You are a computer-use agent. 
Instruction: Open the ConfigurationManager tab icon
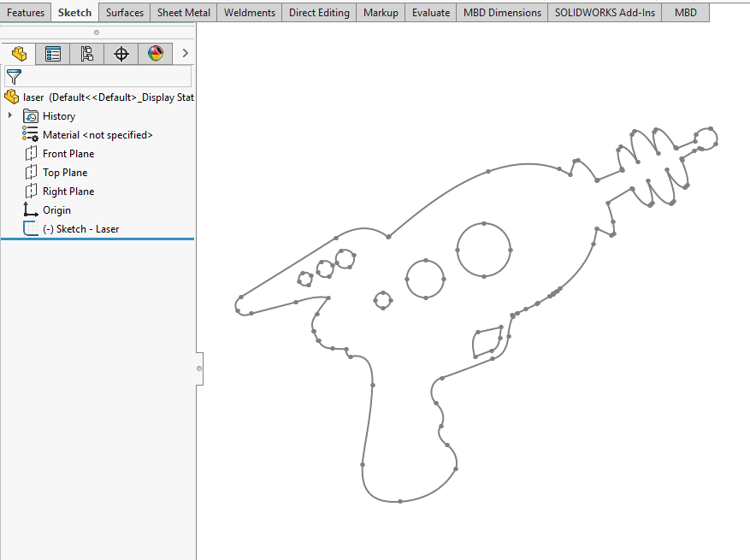[x=87, y=54]
